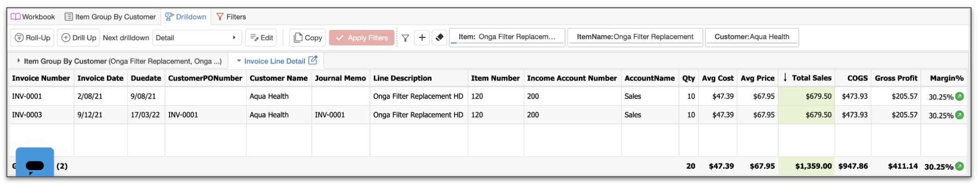Select the Customer: Aqua Health filter chip
The image size is (980, 186).
tap(752, 37)
